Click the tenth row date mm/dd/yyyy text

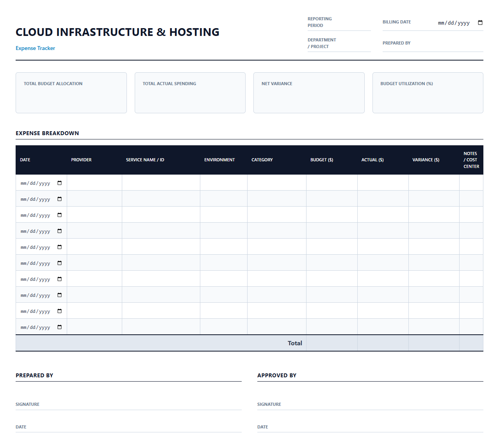tap(35, 327)
